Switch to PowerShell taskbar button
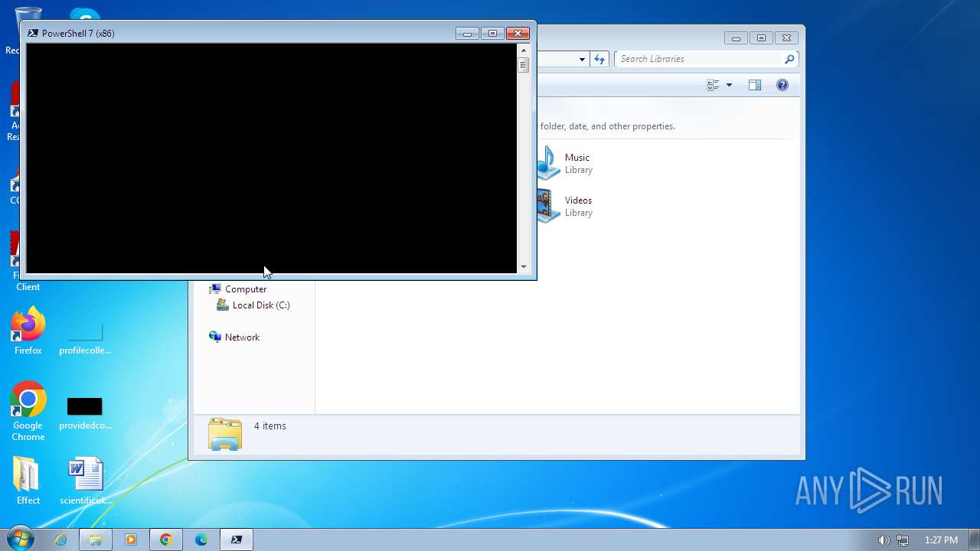 [237, 540]
